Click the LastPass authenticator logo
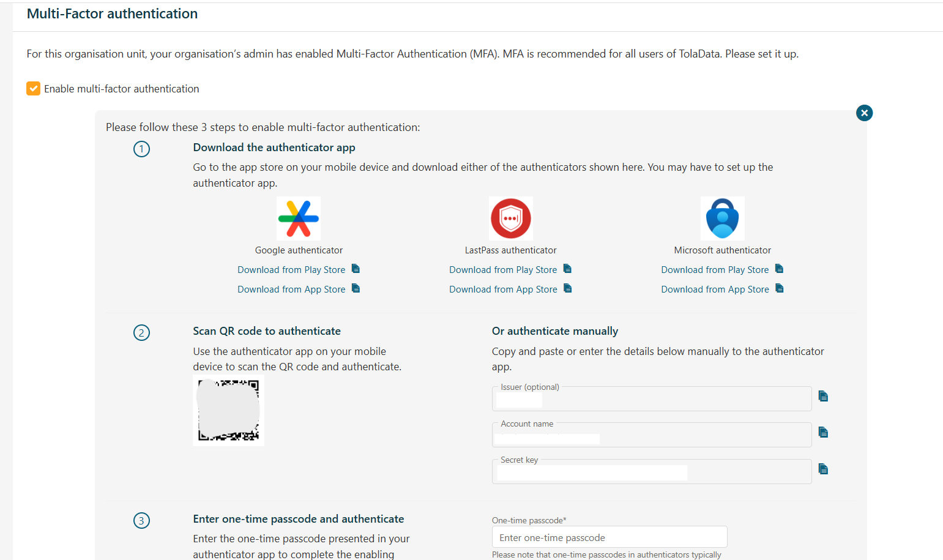Viewport: 943px width, 560px height. [x=511, y=218]
